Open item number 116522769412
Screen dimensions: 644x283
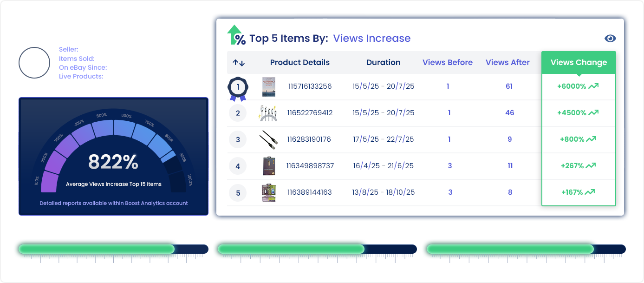[x=310, y=113]
